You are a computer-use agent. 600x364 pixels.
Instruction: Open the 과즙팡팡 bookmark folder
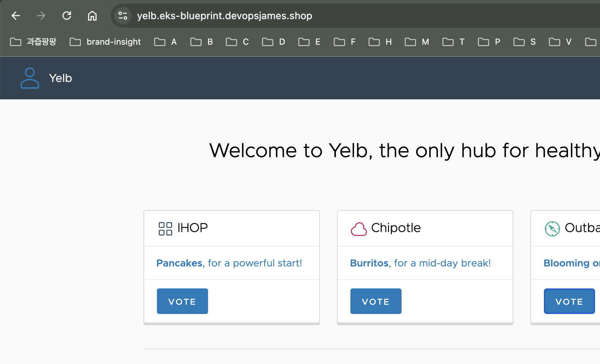pyautogui.click(x=33, y=42)
